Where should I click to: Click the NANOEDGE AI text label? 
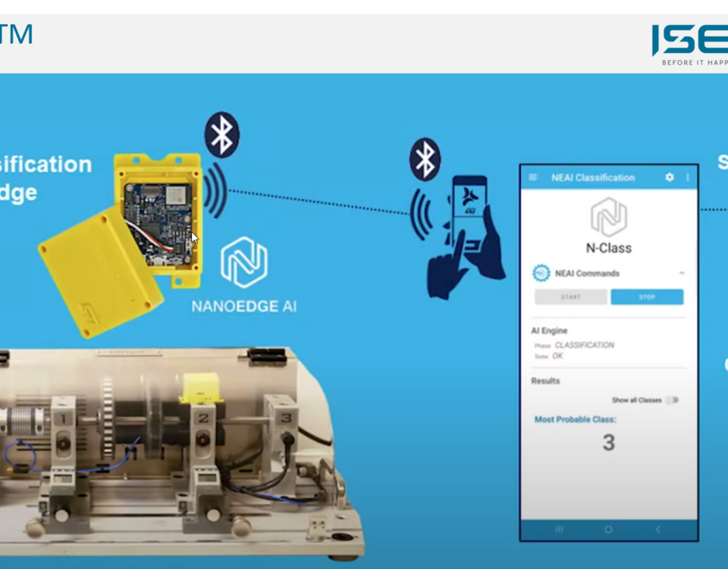243,307
